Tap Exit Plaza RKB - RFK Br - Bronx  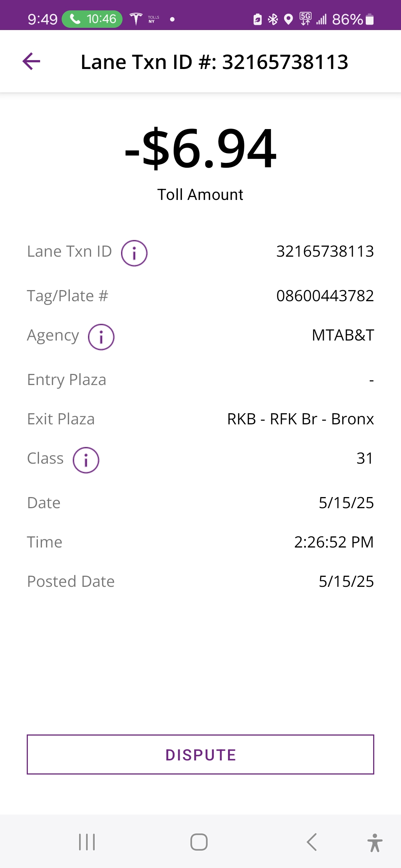(x=300, y=419)
